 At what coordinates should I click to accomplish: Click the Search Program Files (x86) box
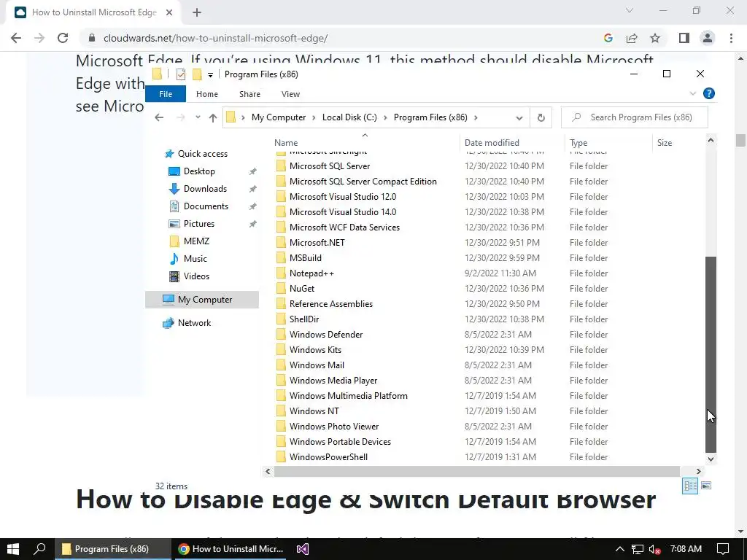coord(635,117)
